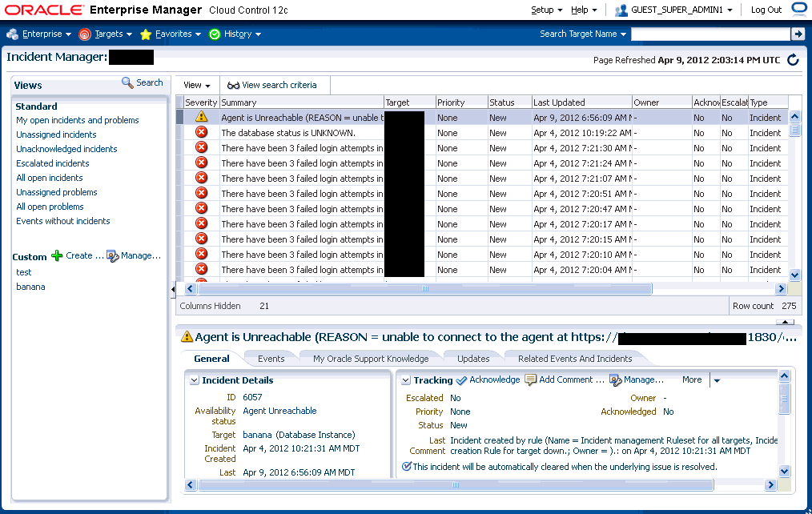Viewport: 812px width, 514px height.
Task: Click warning icon in Agent is Unreachable row
Action: (202, 117)
